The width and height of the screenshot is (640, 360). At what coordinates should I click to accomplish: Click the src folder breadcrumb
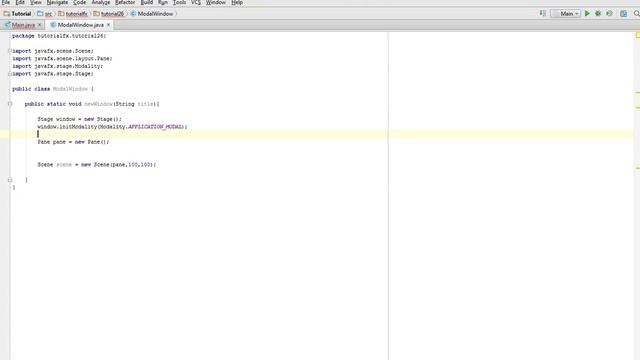tap(45, 13)
